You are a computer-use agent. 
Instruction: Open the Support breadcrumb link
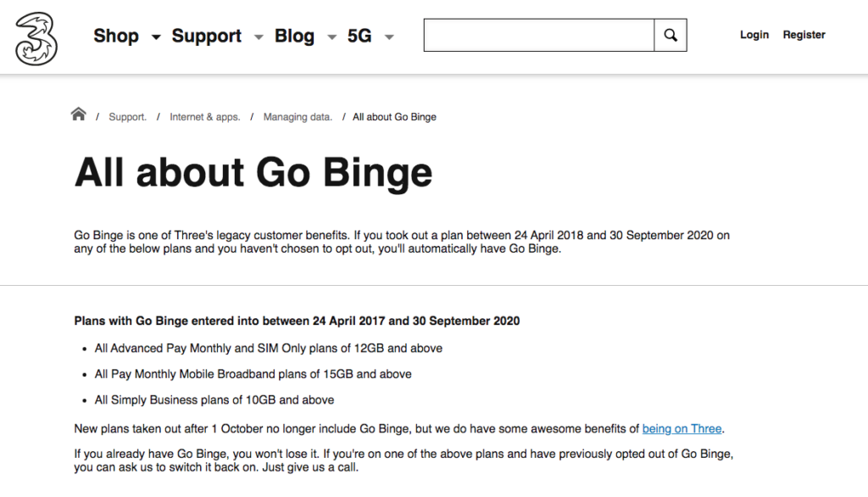click(x=127, y=117)
